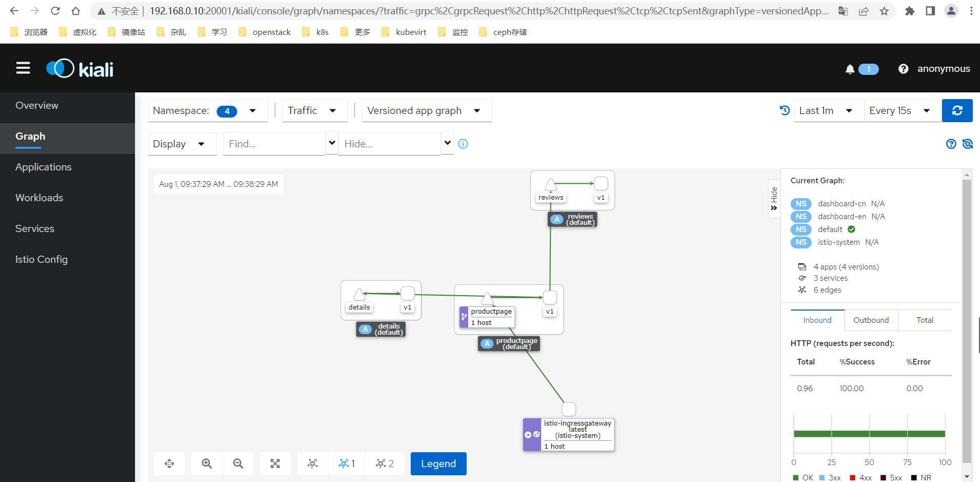The image size is (980, 482).
Task: Apply the default graph layout
Action: coord(313,464)
